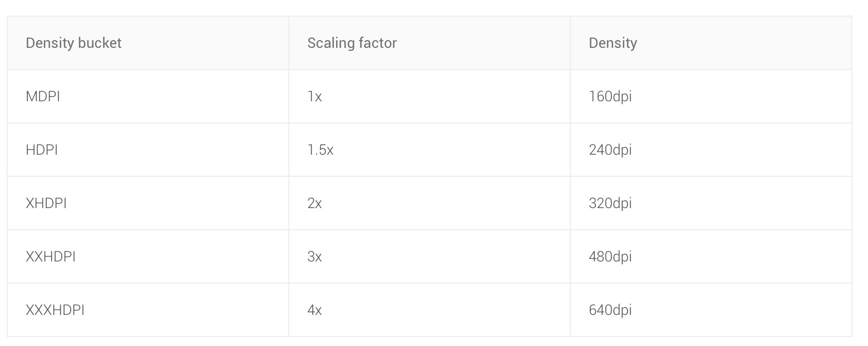Viewport: 868px width, 346px height.
Task: Click the 4x scaling factor value
Action: 314,310
